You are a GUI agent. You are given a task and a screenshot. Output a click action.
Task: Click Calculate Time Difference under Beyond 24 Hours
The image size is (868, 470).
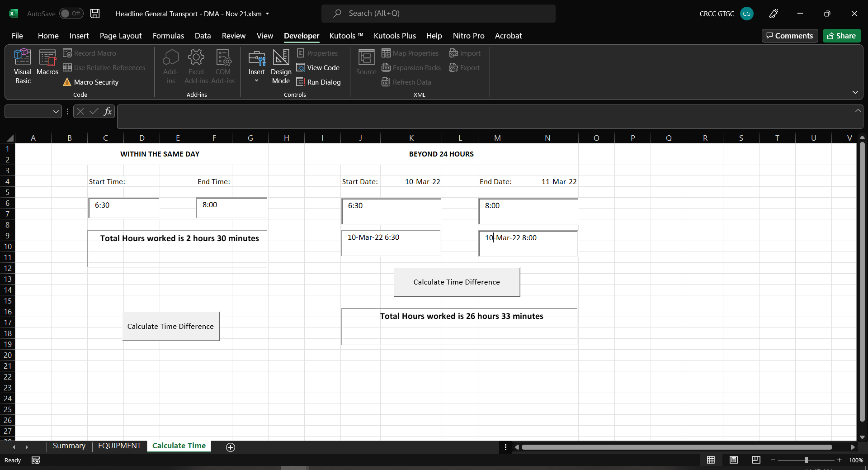coord(457,282)
